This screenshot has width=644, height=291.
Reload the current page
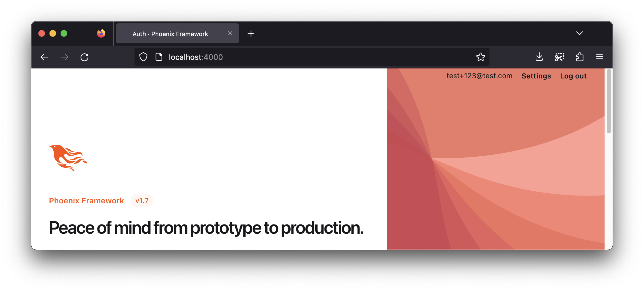84,57
